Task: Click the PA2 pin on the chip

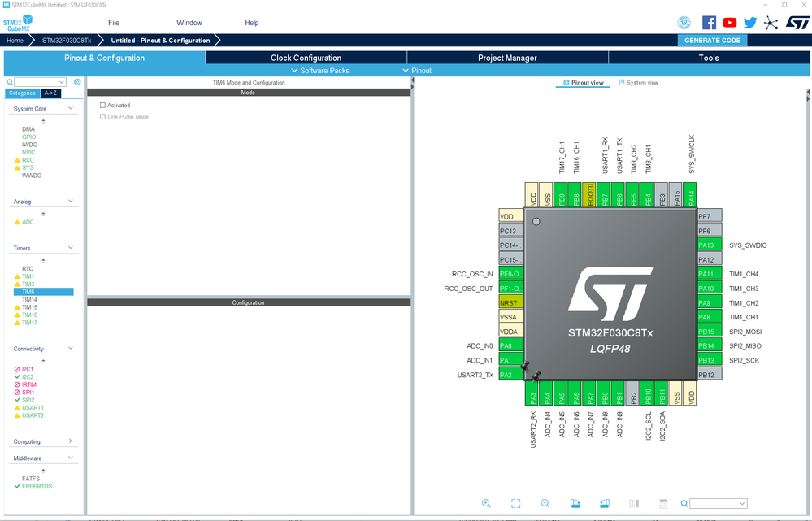Action: coord(511,375)
